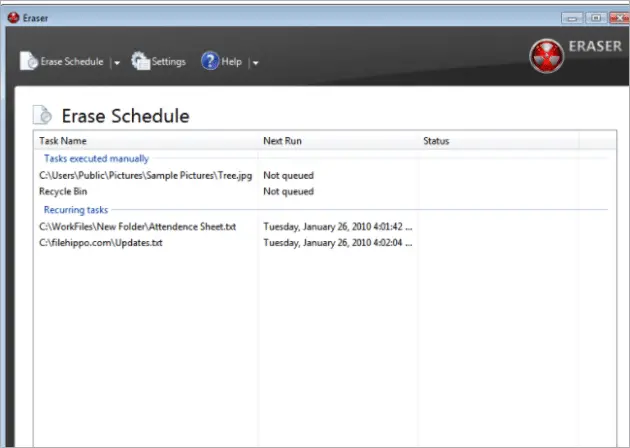Expand the Erase Schedule dropdown arrow
The width and height of the screenshot is (630, 448).
coord(117,63)
